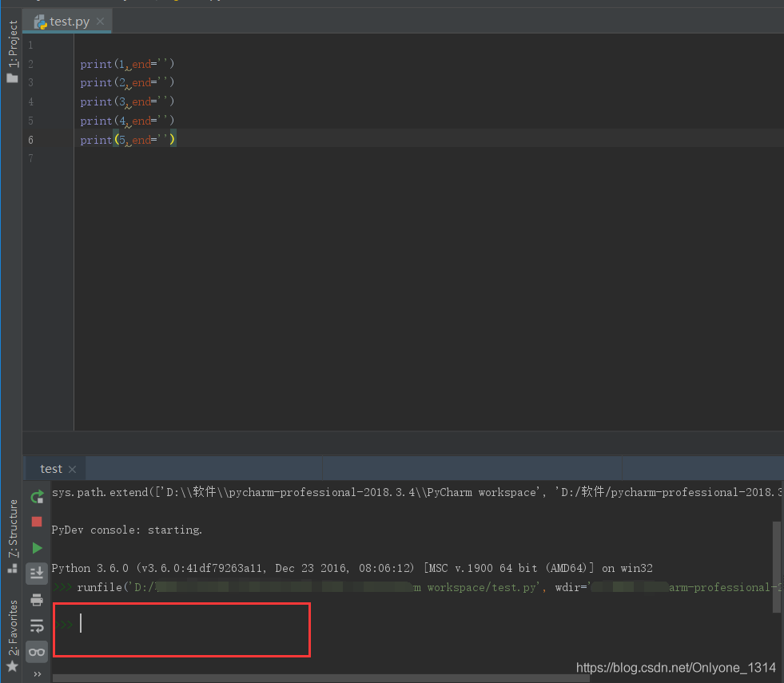Click the console input prompt field
784x683 pixels.
click(x=184, y=625)
